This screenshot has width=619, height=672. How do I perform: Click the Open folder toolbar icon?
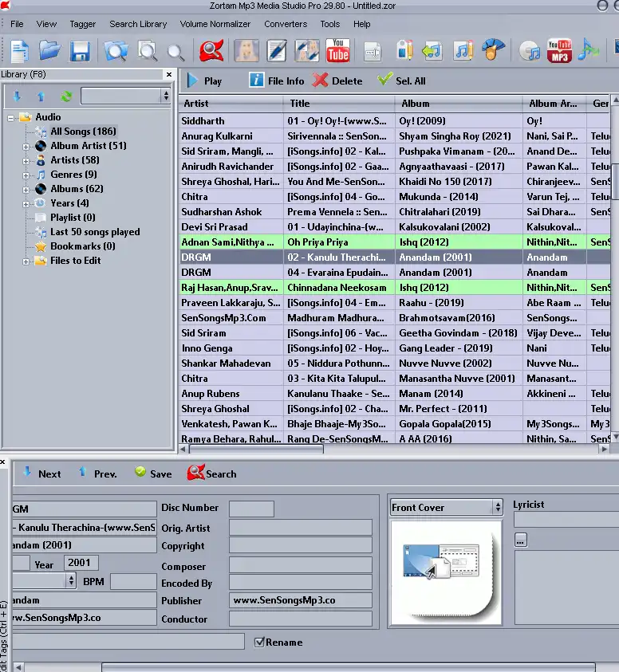(49, 51)
